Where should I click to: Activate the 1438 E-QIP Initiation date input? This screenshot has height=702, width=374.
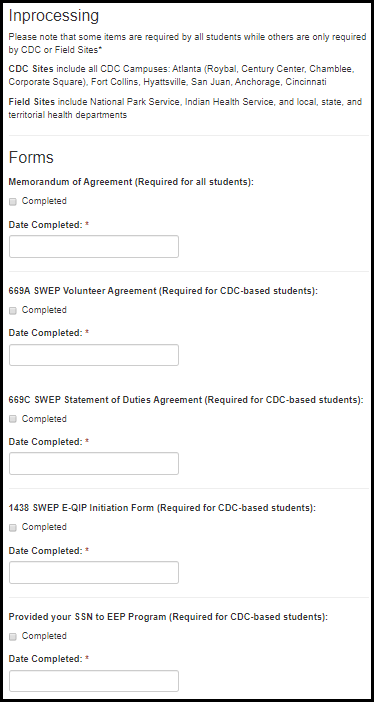(x=94, y=573)
